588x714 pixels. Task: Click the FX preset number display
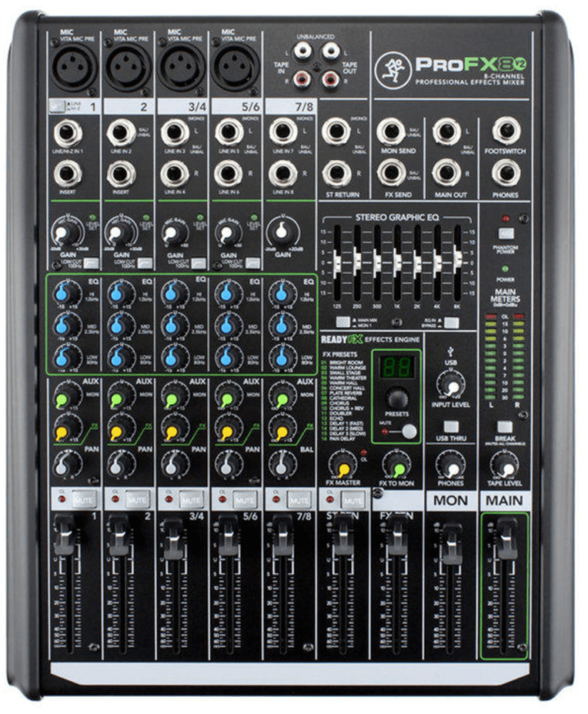point(397,367)
